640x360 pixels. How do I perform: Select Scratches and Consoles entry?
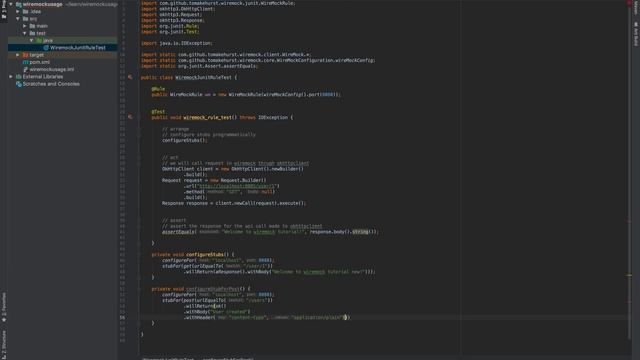tap(51, 84)
